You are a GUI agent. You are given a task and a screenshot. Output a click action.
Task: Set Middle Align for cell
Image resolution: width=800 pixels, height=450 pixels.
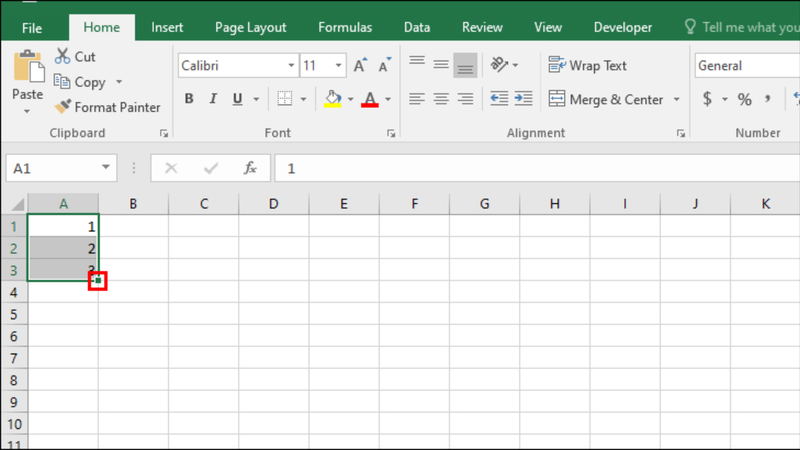pyautogui.click(x=441, y=65)
